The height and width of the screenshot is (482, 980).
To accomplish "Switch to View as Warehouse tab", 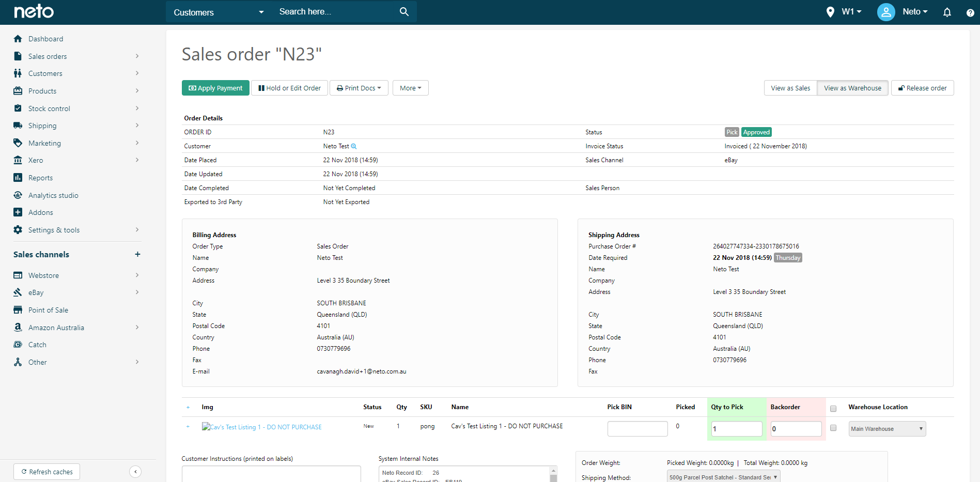I will 852,88.
